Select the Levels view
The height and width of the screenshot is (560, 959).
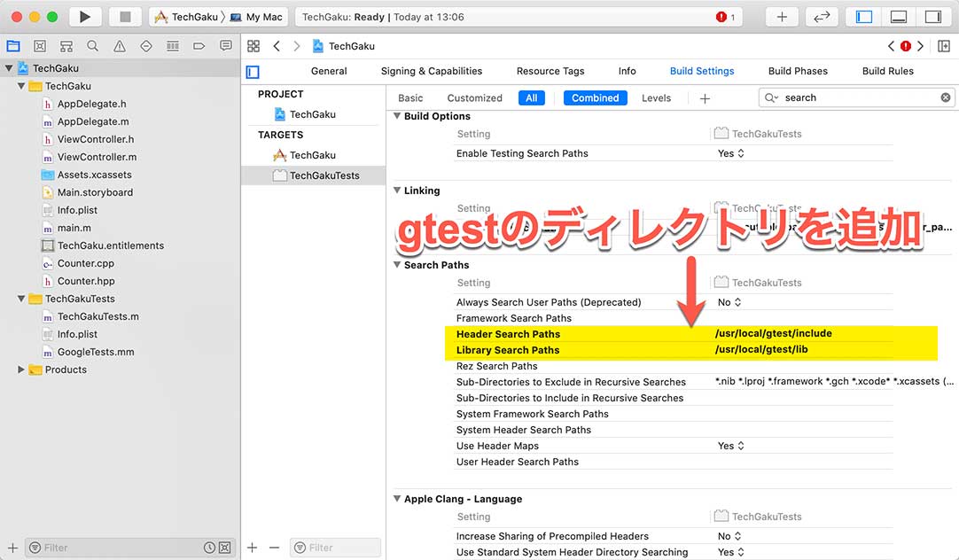pos(656,97)
